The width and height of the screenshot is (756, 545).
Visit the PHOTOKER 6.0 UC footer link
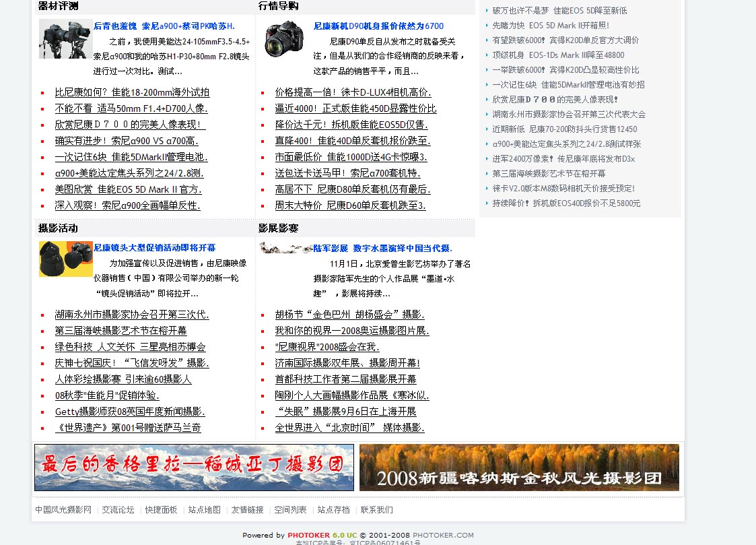tap(322, 536)
